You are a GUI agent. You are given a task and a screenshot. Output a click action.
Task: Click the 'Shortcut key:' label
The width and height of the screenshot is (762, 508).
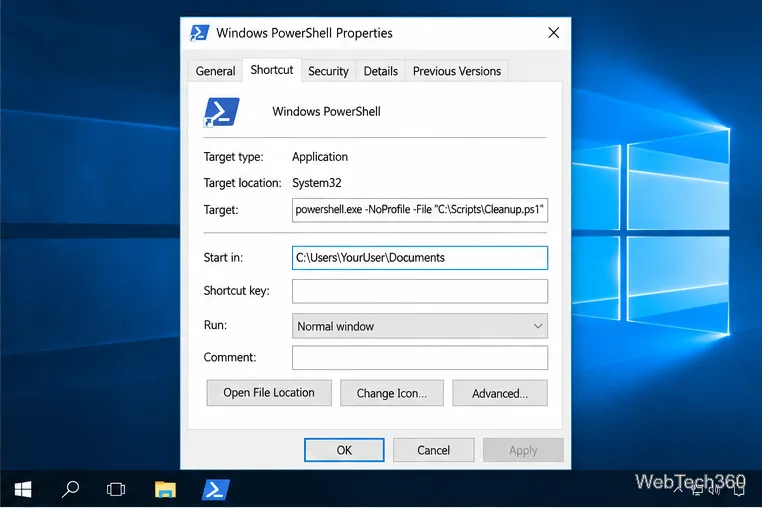pos(237,291)
